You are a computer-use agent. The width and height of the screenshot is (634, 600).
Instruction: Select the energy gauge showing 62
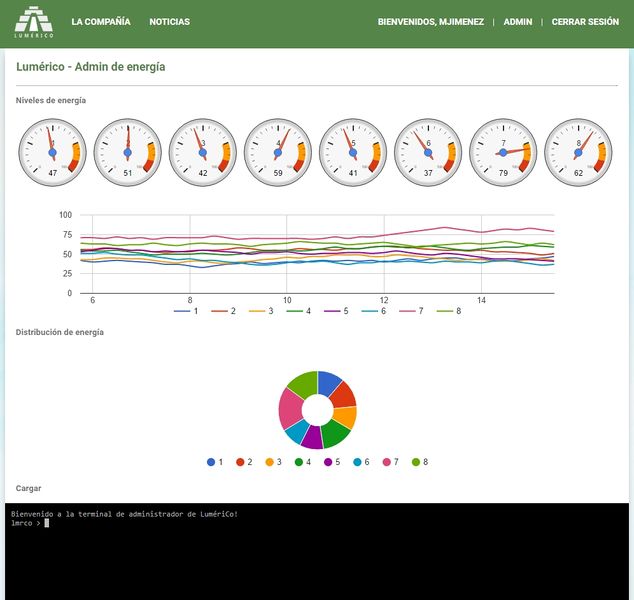click(578, 152)
